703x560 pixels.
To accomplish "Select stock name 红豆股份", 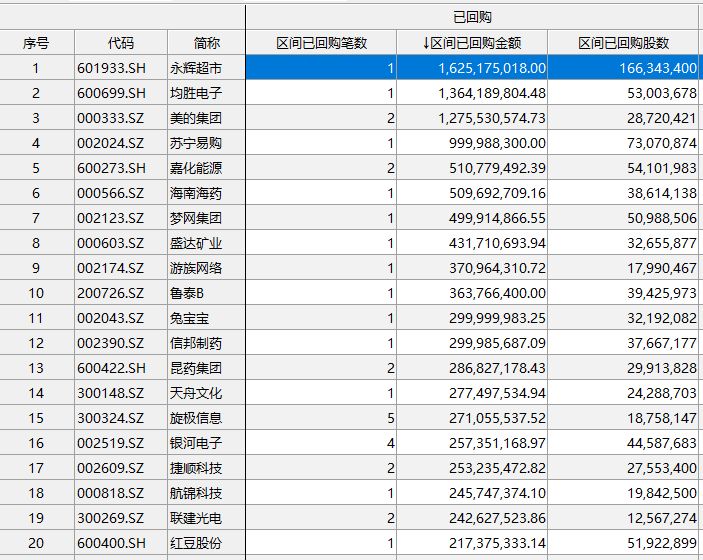I will [x=196, y=543].
